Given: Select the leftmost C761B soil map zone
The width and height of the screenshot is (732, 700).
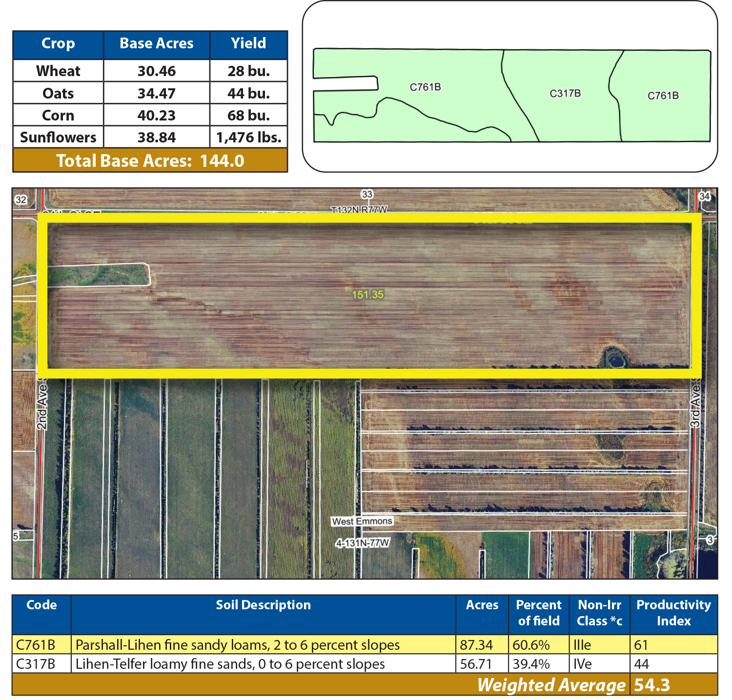Looking at the screenshot, I should point(425,87).
